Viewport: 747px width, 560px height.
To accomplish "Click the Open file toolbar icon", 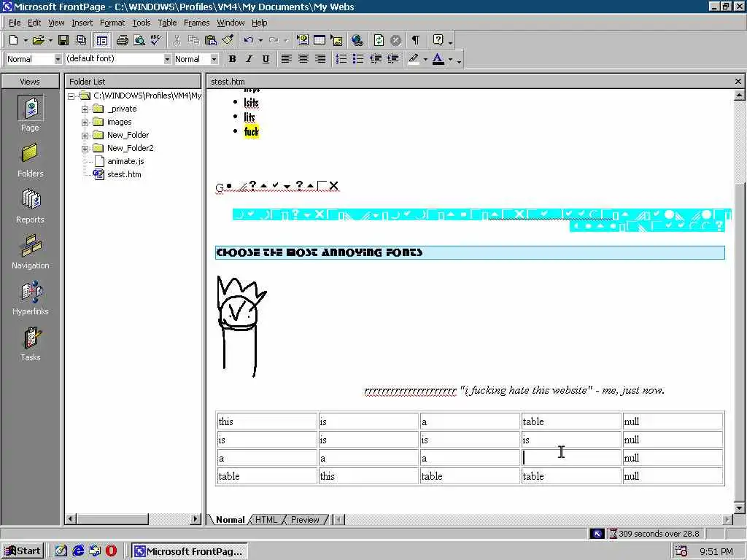I will [x=38, y=41].
